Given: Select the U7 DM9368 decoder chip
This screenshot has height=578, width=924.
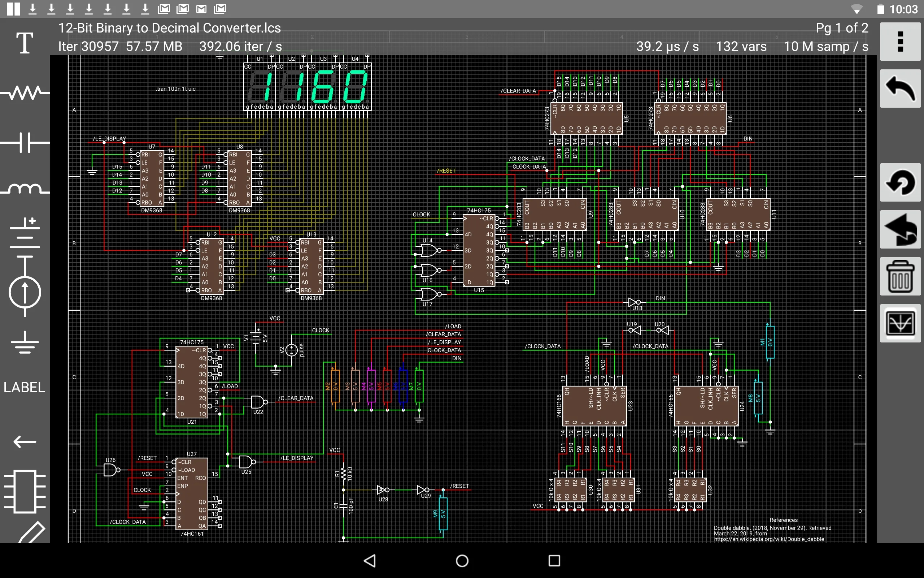Looking at the screenshot, I should click(151, 178).
